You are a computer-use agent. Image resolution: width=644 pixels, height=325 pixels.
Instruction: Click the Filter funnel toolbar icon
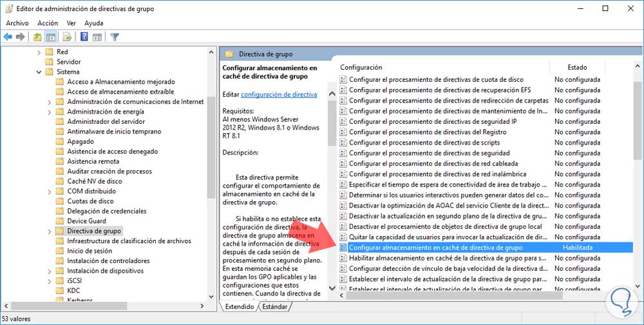pos(115,37)
